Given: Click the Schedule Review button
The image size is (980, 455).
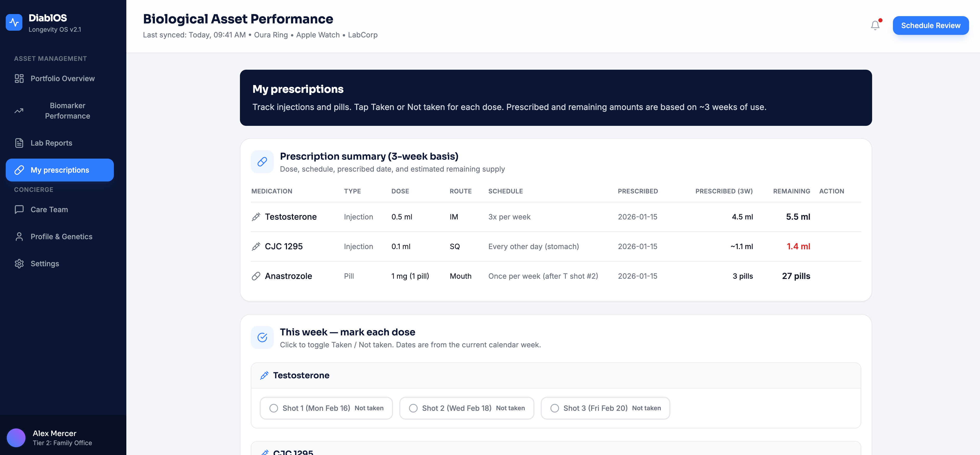Looking at the screenshot, I should [931, 25].
